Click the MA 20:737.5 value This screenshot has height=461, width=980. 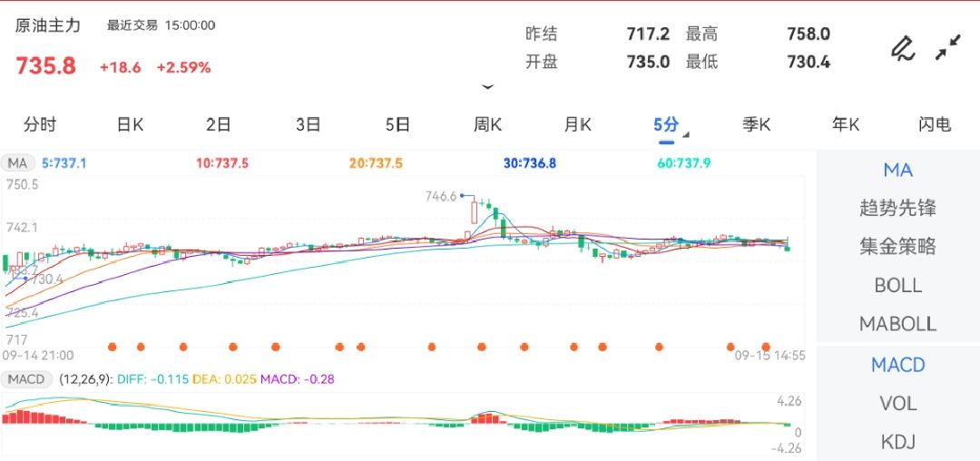pos(376,163)
